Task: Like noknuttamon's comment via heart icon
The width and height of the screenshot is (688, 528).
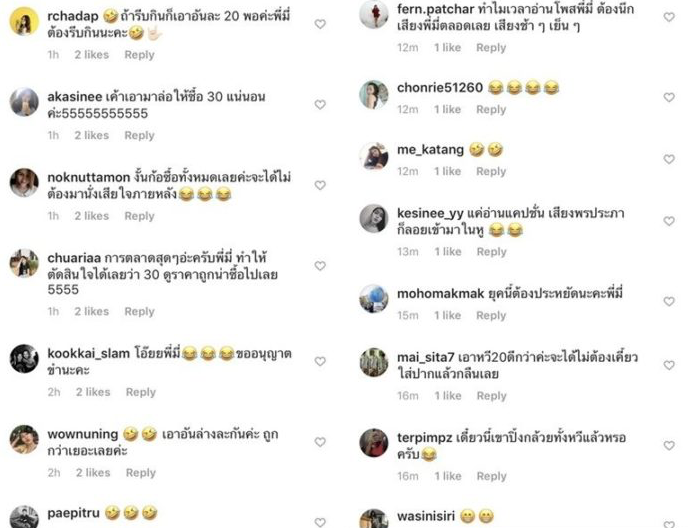Action: point(320,185)
